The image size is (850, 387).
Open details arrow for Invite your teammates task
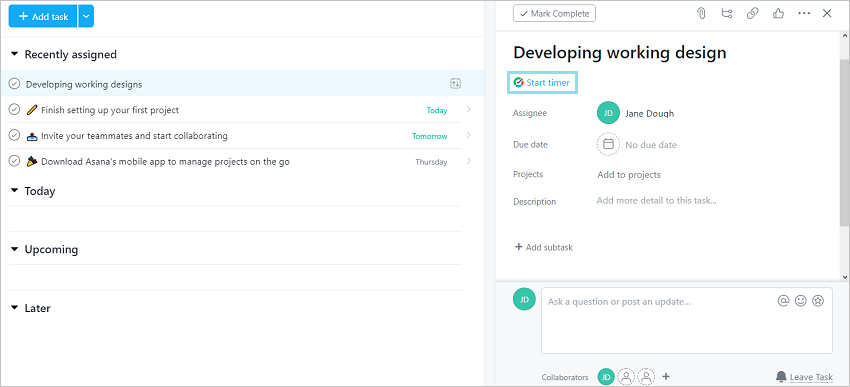(469, 136)
